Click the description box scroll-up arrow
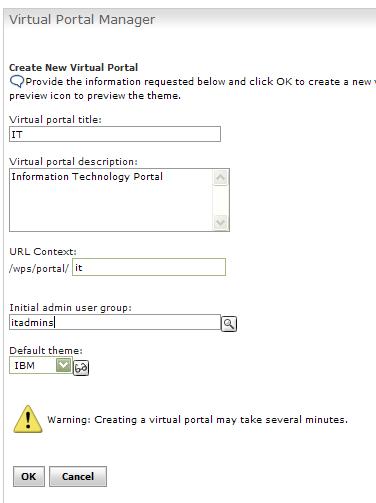This screenshot has height=503, width=376. pyautogui.click(x=220, y=178)
